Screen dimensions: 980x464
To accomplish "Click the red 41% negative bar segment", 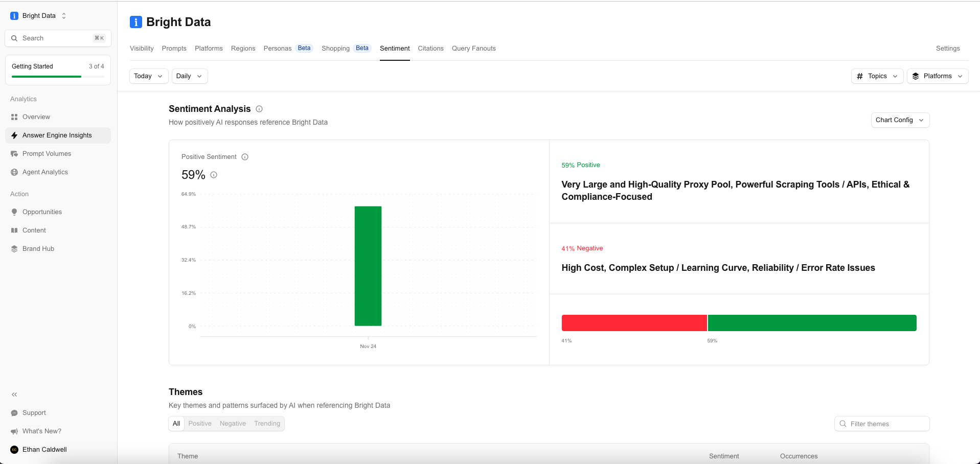I will pos(634,323).
